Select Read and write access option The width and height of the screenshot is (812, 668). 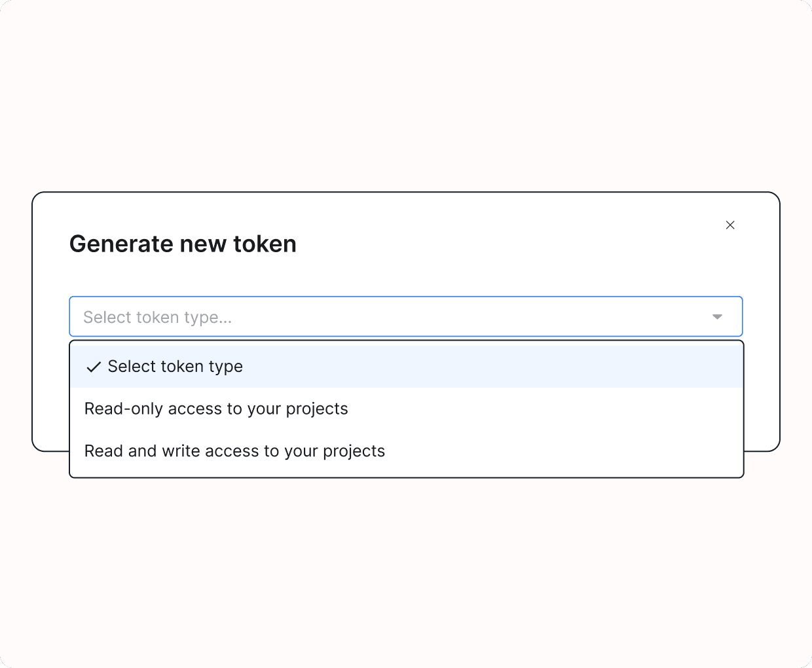click(x=234, y=451)
